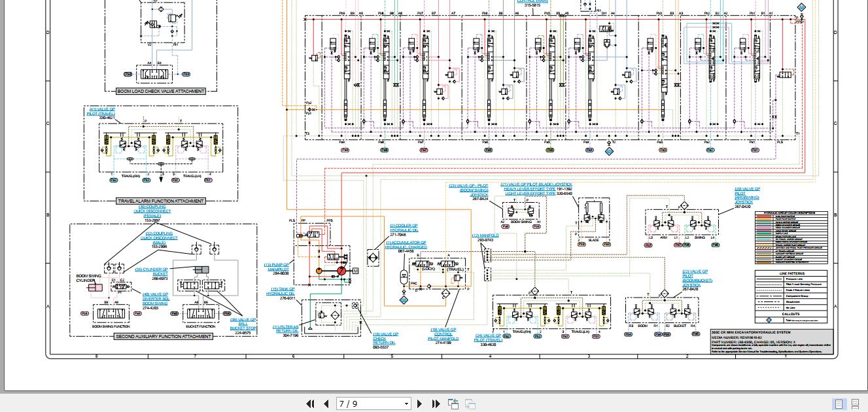Open the Accumulator GP Hydraulic Charged link

point(406,245)
